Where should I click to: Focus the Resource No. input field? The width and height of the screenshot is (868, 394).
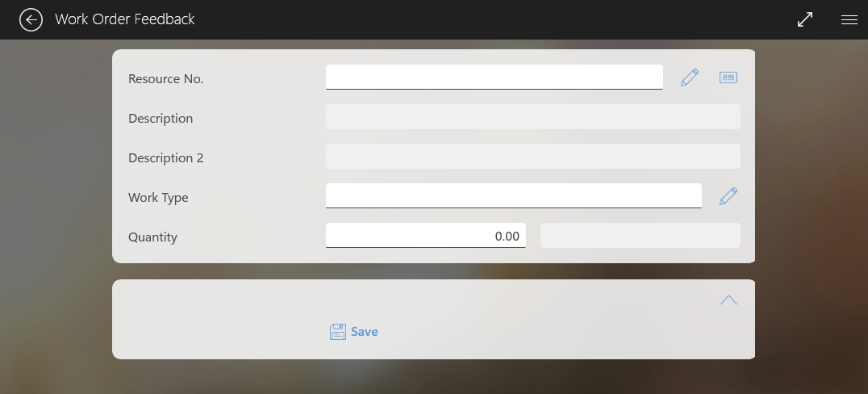(x=495, y=77)
